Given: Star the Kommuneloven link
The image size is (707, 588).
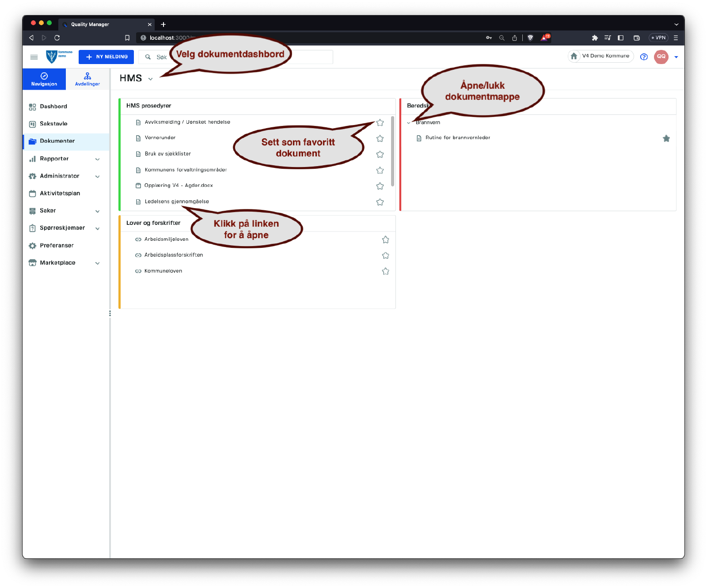Looking at the screenshot, I should click(385, 271).
